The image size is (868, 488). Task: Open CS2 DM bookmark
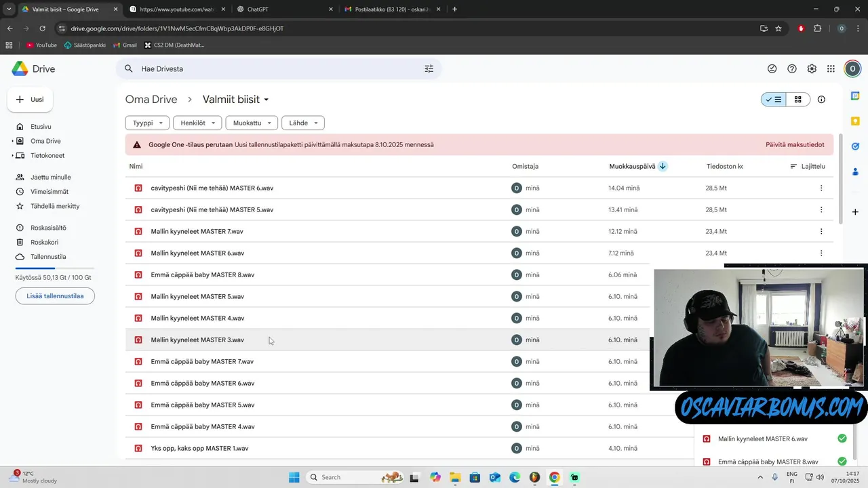pyautogui.click(x=174, y=45)
